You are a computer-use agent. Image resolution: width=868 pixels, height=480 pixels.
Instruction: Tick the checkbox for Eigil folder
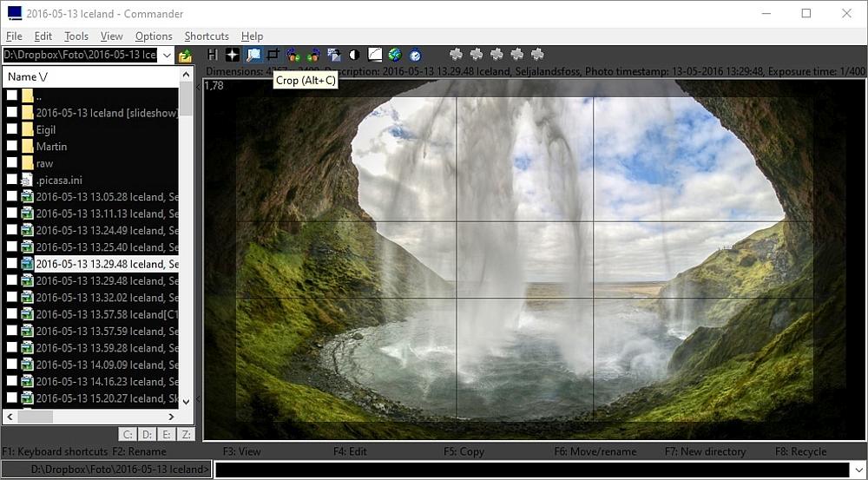(11, 129)
